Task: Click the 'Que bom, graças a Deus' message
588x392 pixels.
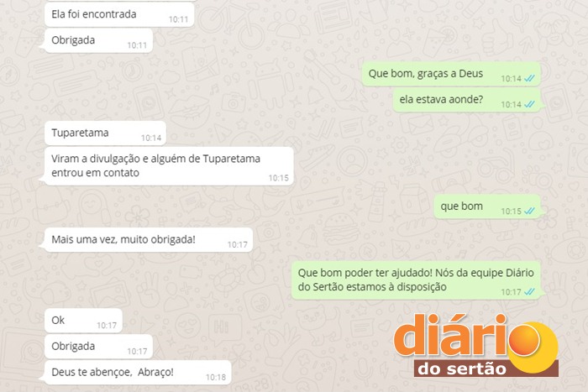Action: point(451,74)
